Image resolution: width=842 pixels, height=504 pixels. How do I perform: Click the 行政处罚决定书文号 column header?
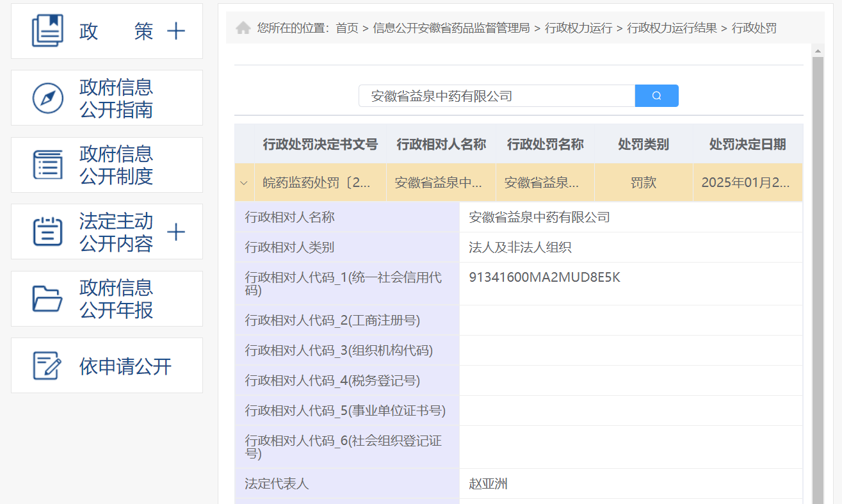coord(320,144)
